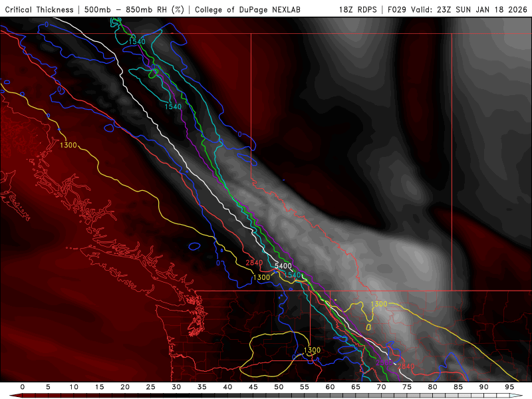Click the color scale value '5'
The image size is (532, 399).
click(x=48, y=387)
